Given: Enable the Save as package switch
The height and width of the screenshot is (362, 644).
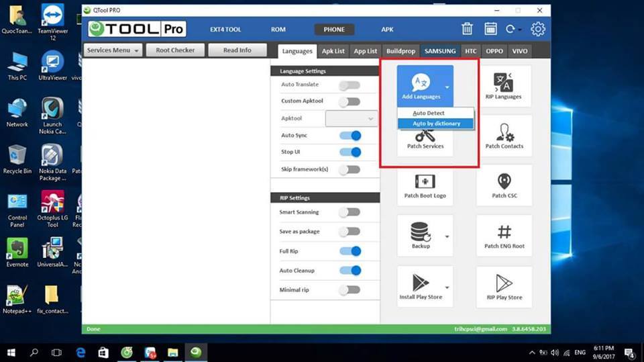Looking at the screenshot, I should click(x=350, y=232).
